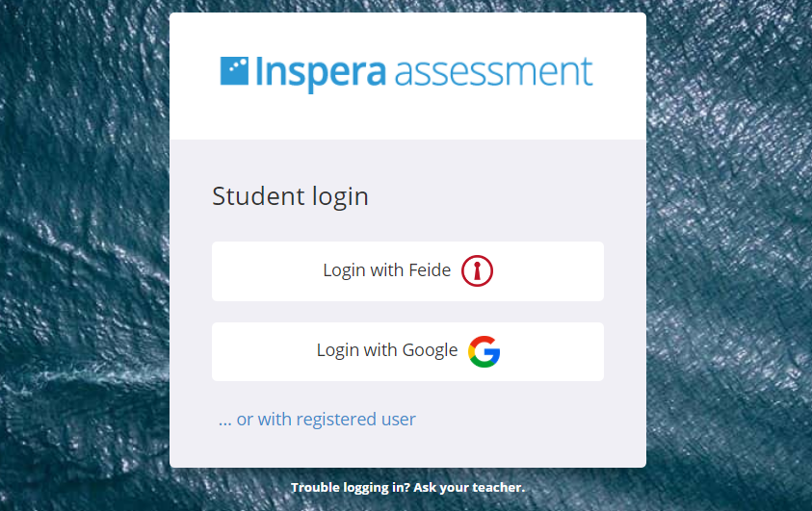Screen dimensions: 812x511
Task: Click the Inspera square logo icon
Action: click(235, 71)
